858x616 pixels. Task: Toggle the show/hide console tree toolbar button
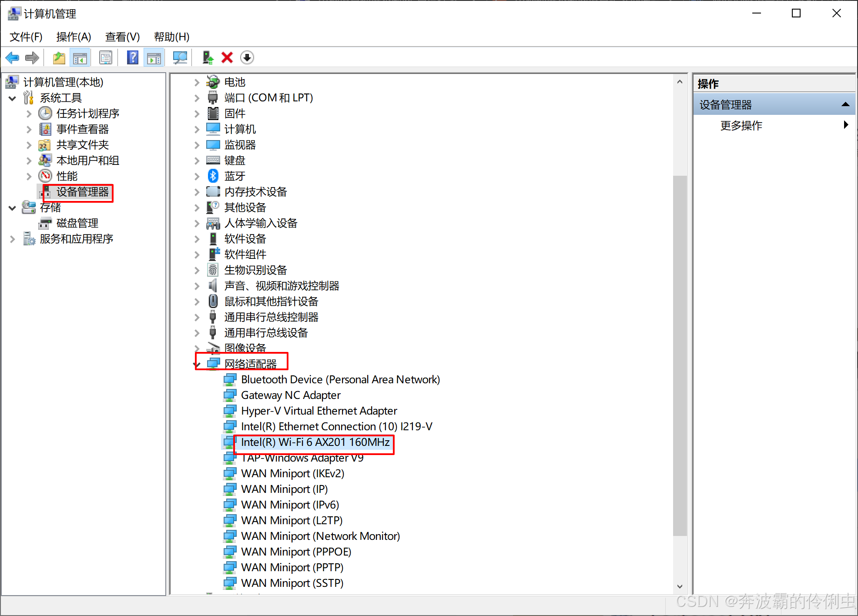80,57
